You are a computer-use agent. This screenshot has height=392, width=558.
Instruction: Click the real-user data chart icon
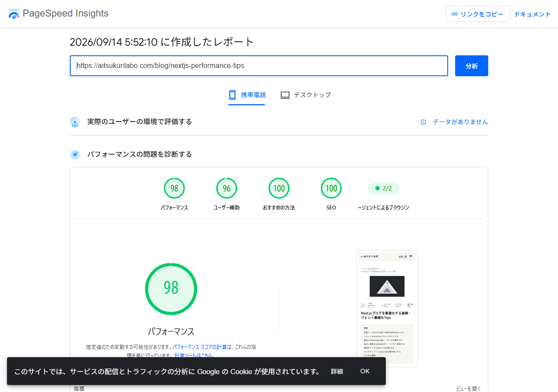75,122
